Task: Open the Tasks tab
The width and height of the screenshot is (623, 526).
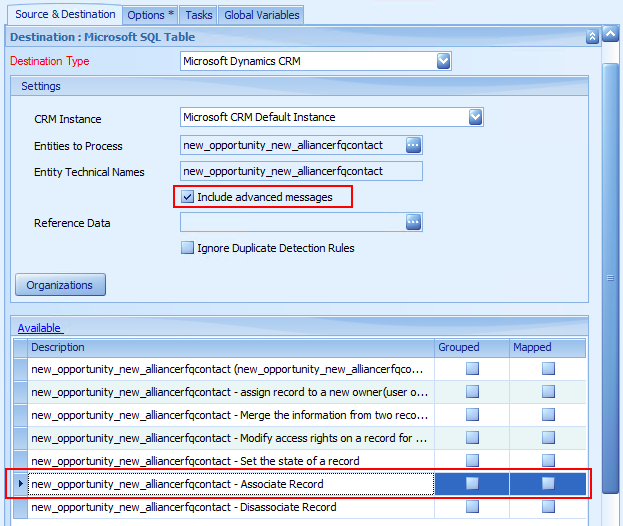Action: [x=199, y=15]
